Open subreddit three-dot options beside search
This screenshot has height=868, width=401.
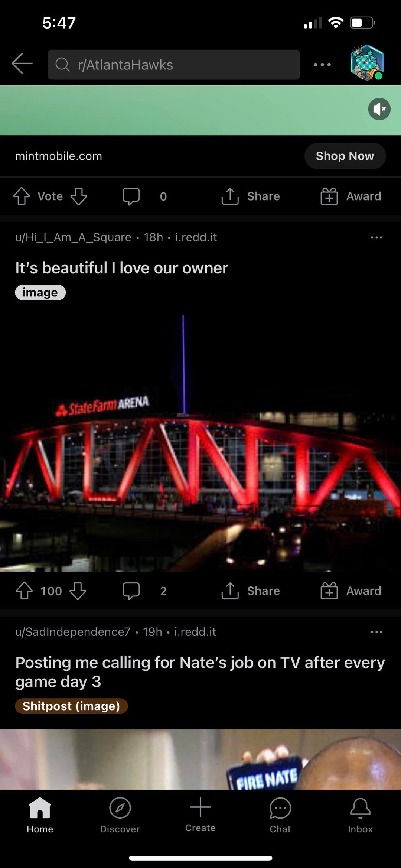coord(322,65)
